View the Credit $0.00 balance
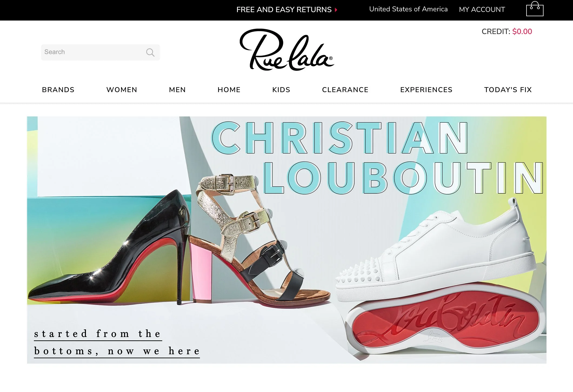This screenshot has width=573, height=392. (507, 32)
